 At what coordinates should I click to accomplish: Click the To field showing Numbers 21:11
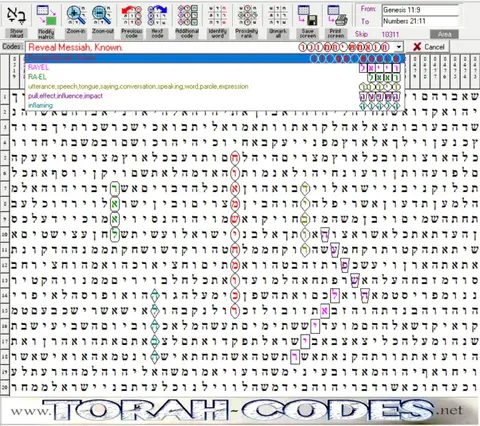point(420,21)
